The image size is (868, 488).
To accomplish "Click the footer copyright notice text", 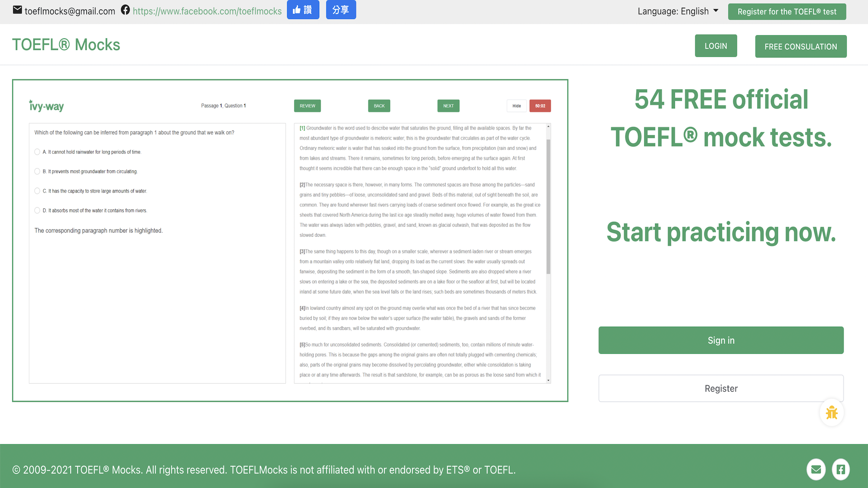I will pyautogui.click(x=264, y=470).
